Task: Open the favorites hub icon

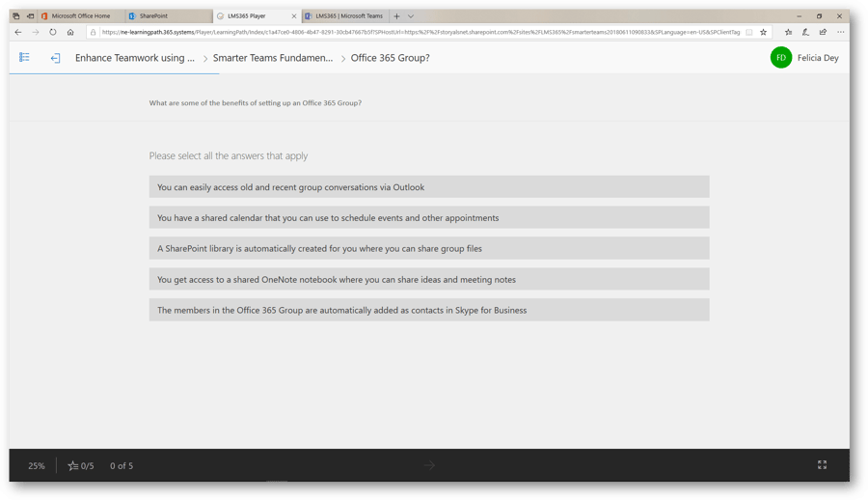Action: [x=788, y=32]
